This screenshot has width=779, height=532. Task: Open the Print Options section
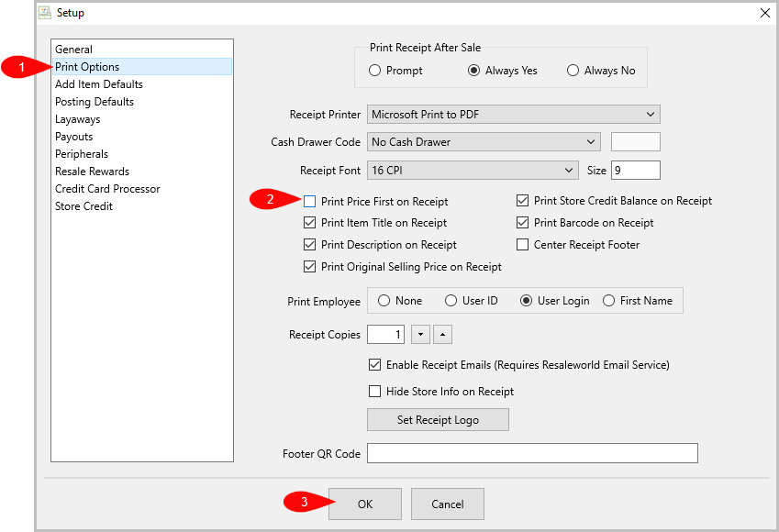click(x=142, y=67)
